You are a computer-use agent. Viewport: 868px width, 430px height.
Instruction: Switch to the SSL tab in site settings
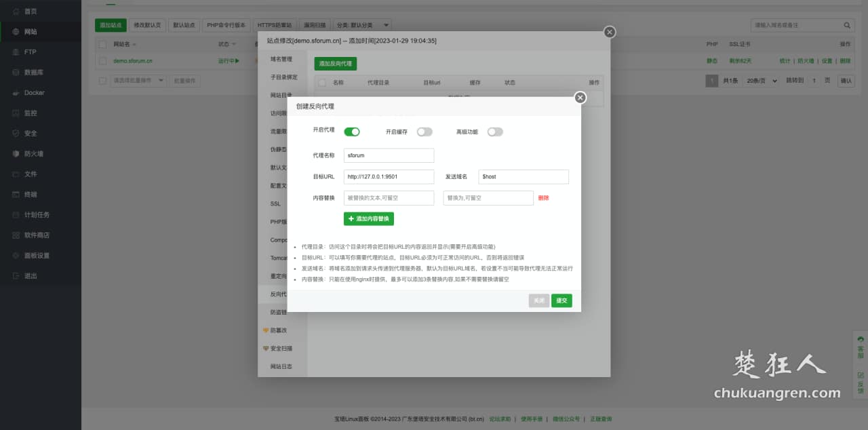(x=275, y=203)
